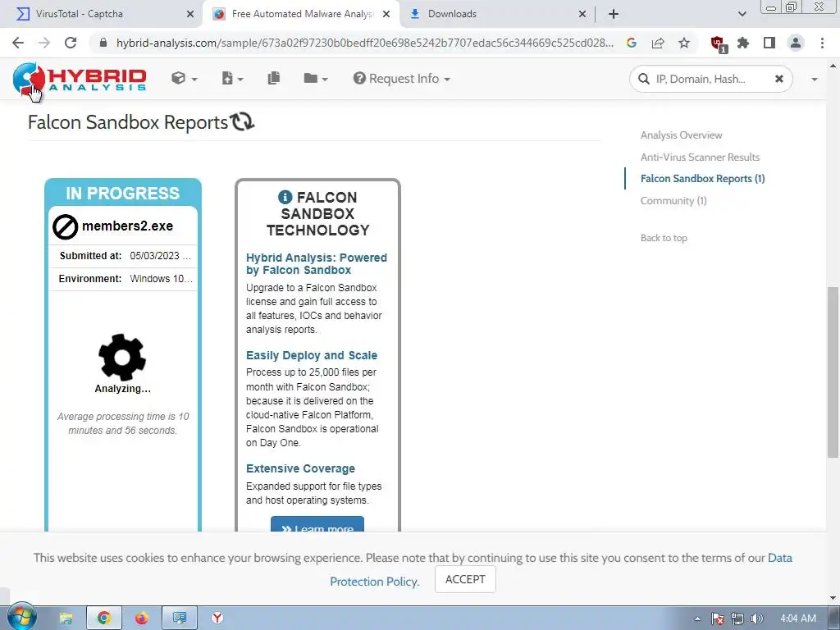Close the VirusTotal - Captcha tab
Screen dimensions: 840x630
tap(190, 14)
